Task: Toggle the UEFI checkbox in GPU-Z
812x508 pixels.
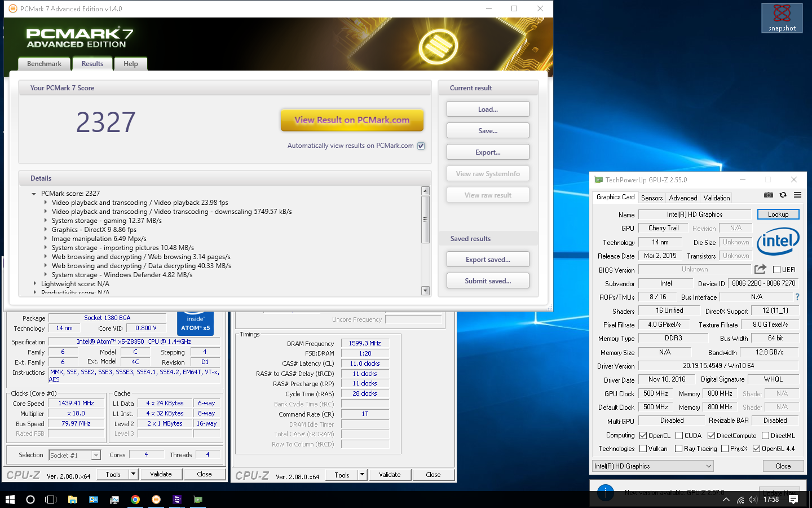Action: coord(776,270)
